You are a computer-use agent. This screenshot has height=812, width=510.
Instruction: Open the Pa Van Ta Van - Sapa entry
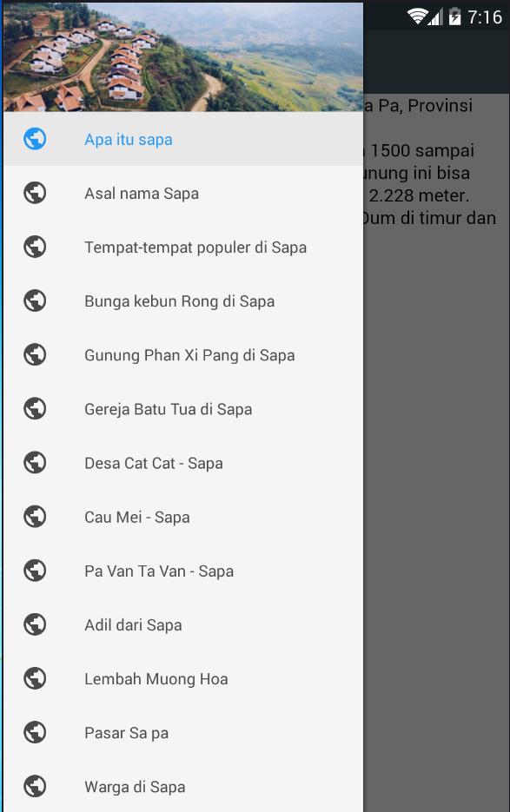tap(183, 571)
